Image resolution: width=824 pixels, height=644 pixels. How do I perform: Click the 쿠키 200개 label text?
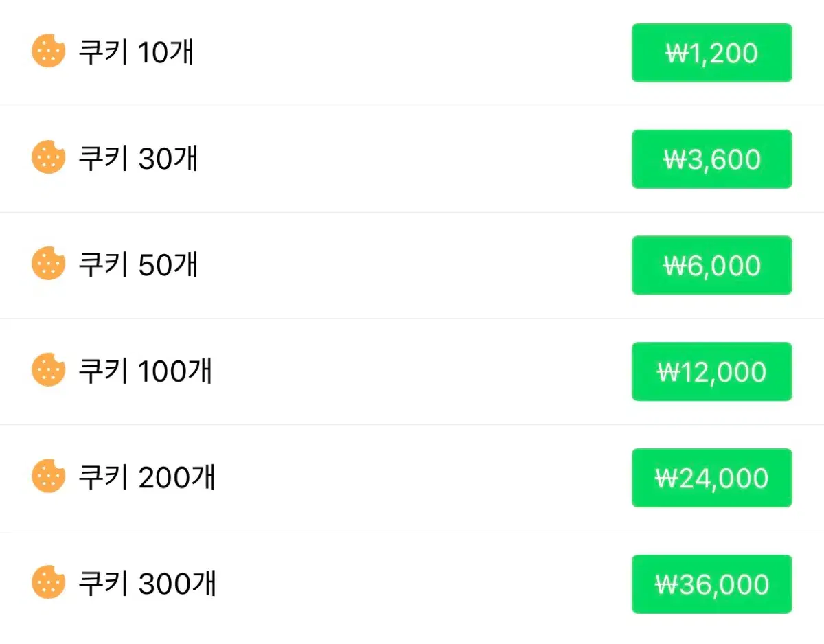tap(147, 478)
